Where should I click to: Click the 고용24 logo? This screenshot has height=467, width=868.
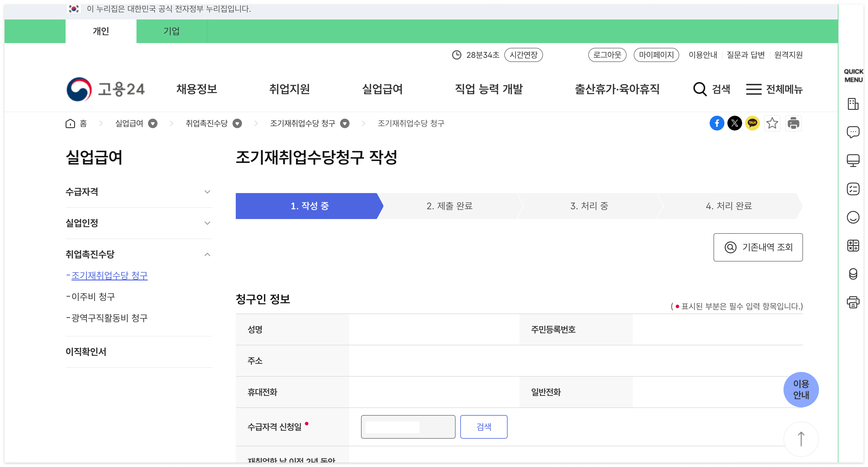click(105, 89)
